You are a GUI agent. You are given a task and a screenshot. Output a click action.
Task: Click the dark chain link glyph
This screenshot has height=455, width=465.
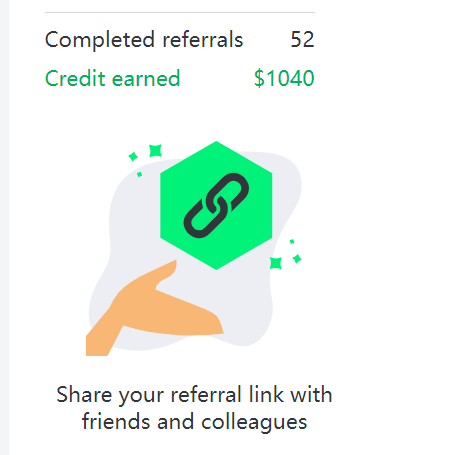(216, 205)
